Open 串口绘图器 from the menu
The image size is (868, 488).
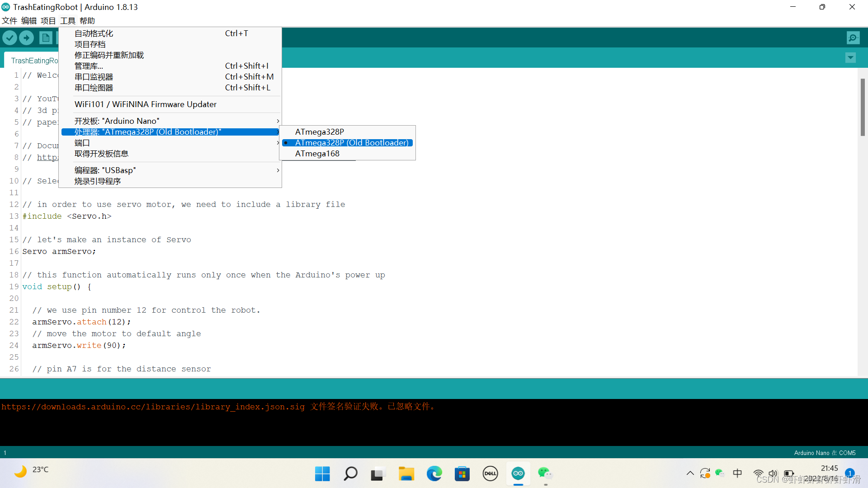click(171, 88)
